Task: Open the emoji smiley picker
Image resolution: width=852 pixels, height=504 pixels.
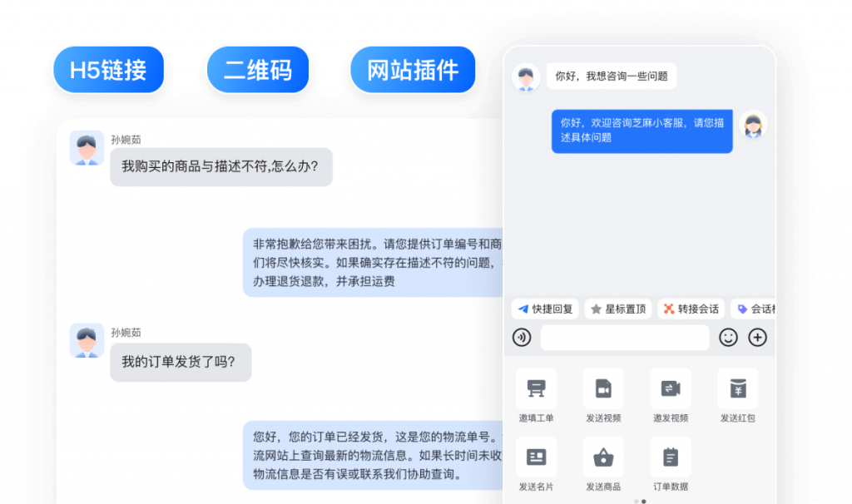Action: click(x=728, y=338)
